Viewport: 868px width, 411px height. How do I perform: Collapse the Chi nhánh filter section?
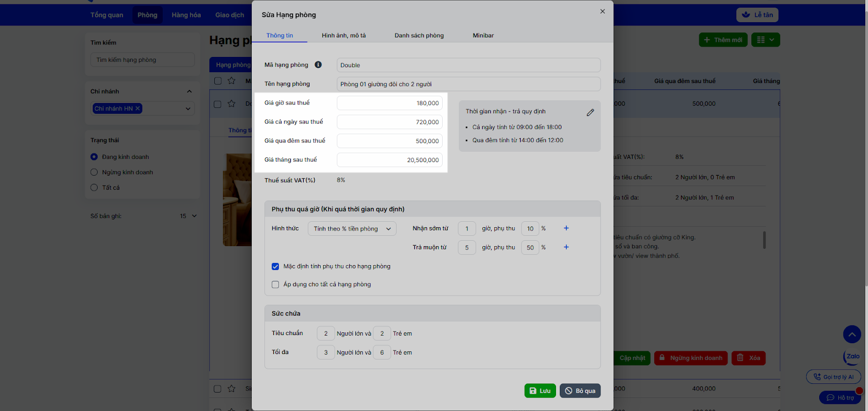(x=189, y=92)
